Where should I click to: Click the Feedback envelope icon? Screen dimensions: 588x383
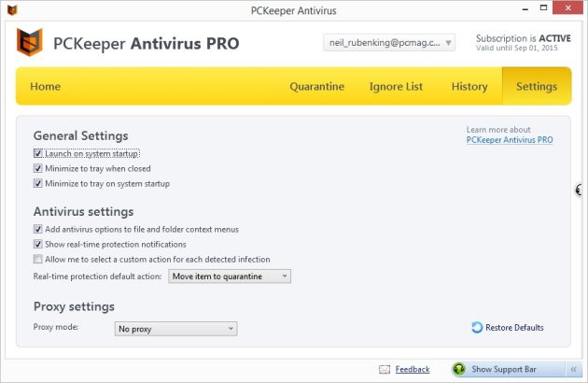pyautogui.click(x=385, y=370)
